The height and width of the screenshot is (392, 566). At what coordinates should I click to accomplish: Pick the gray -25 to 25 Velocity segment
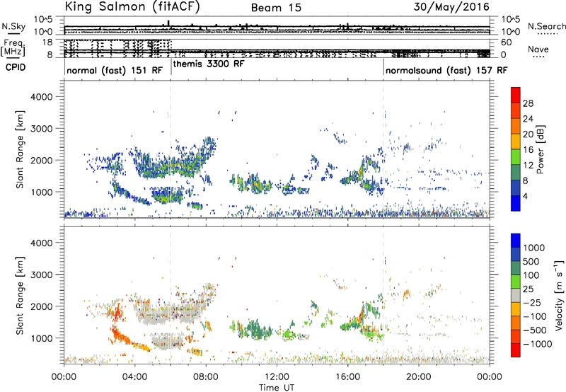tap(516, 295)
